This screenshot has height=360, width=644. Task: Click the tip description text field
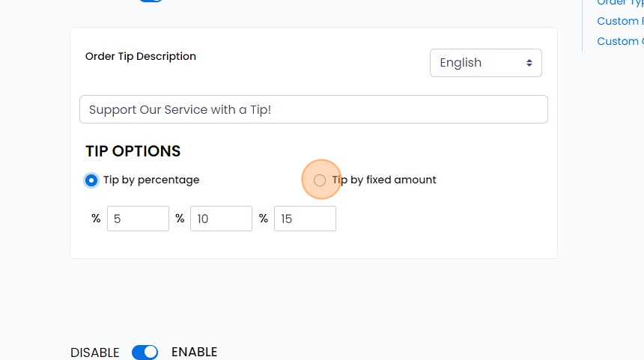point(313,109)
